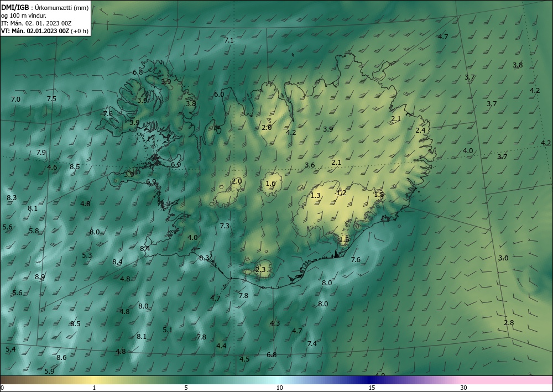Click the 4.4 value on the map
553x392 pixels.
[221, 346]
